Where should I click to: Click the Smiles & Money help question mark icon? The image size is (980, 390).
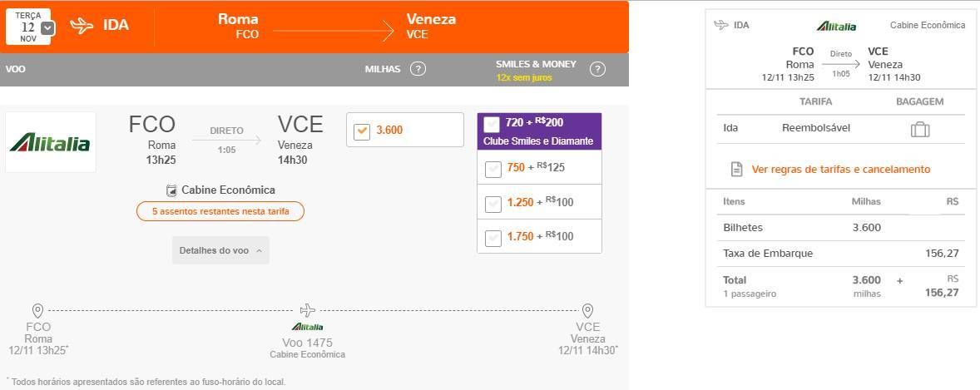coord(597,69)
